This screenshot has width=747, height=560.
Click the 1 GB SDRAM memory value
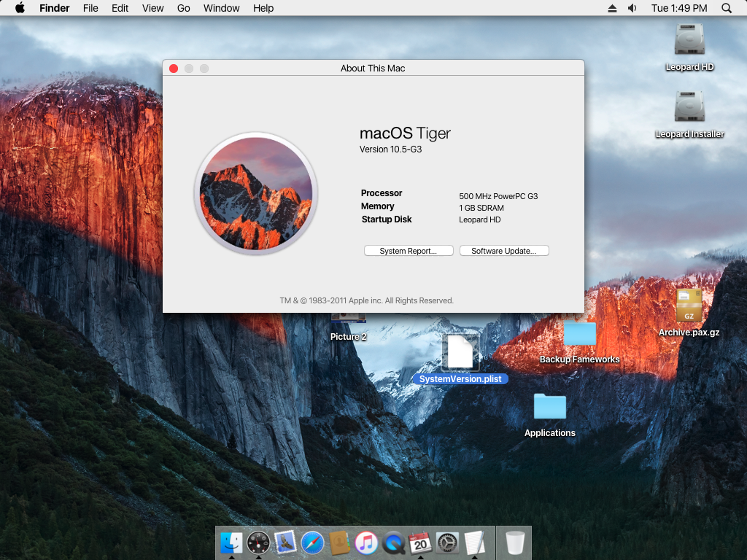point(481,208)
